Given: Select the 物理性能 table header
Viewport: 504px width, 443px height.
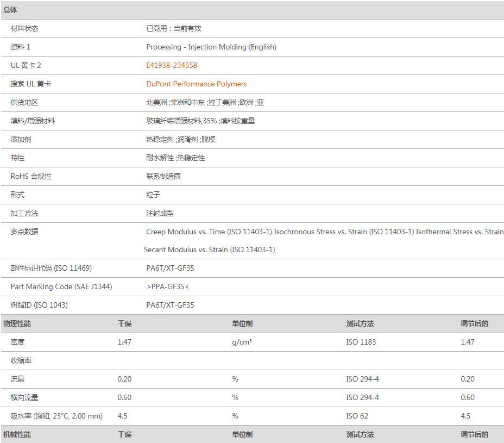Looking at the screenshot, I should (17, 323).
